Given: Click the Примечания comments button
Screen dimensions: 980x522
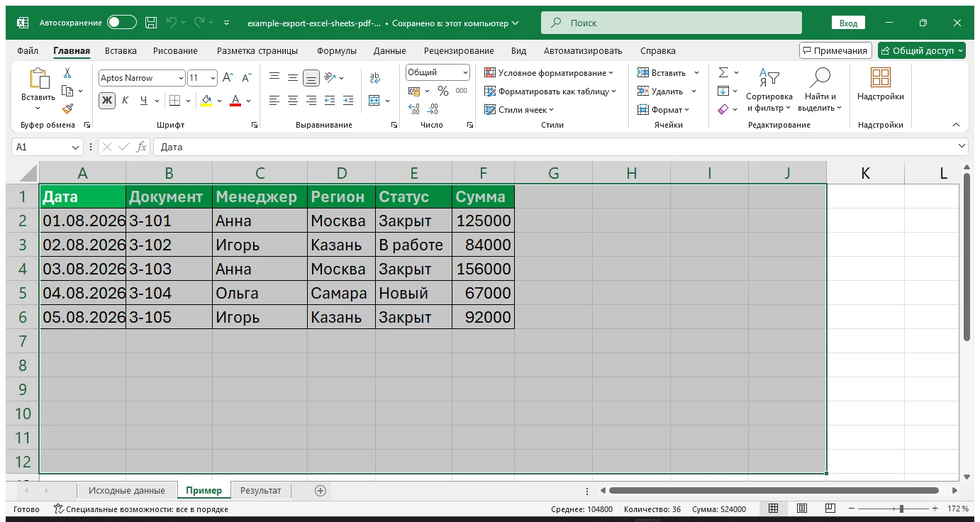Looking at the screenshot, I should [835, 50].
